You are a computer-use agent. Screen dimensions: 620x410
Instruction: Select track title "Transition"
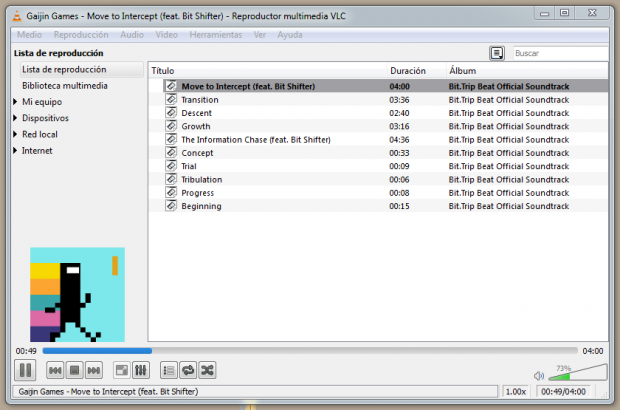200,100
